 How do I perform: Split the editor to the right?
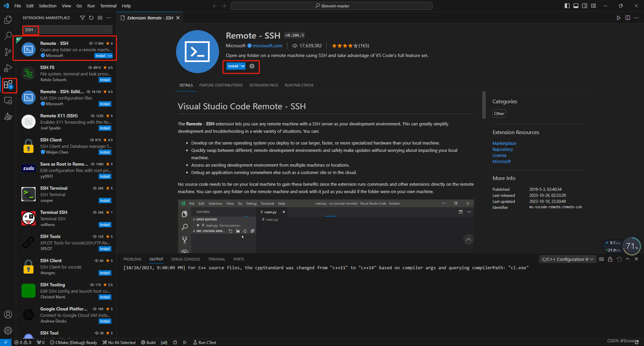pyautogui.click(x=628, y=18)
